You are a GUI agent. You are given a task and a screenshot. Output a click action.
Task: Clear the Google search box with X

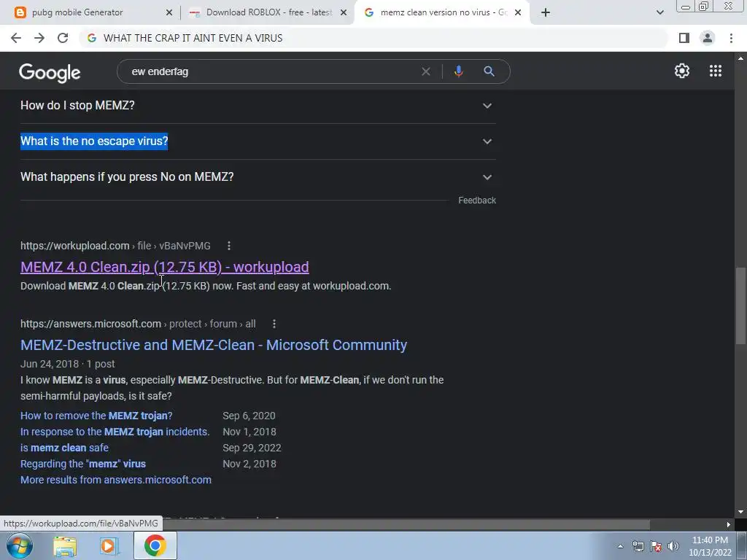coord(426,71)
